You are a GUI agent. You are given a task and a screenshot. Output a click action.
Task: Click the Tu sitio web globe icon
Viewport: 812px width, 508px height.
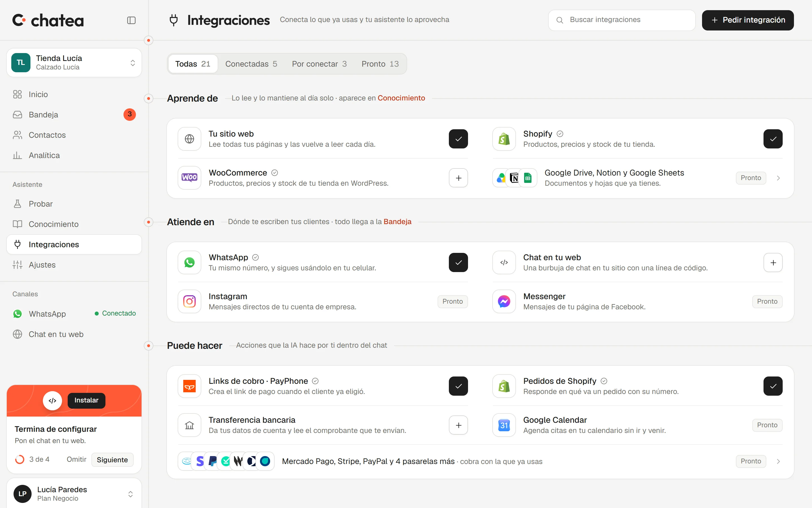pyautogui.click(x=189, y=139)
